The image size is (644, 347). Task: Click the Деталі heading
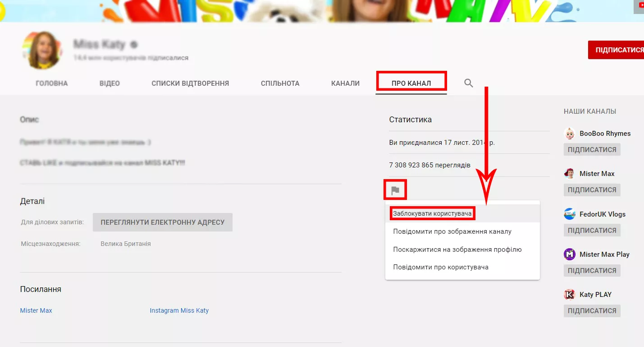(32, 201)
